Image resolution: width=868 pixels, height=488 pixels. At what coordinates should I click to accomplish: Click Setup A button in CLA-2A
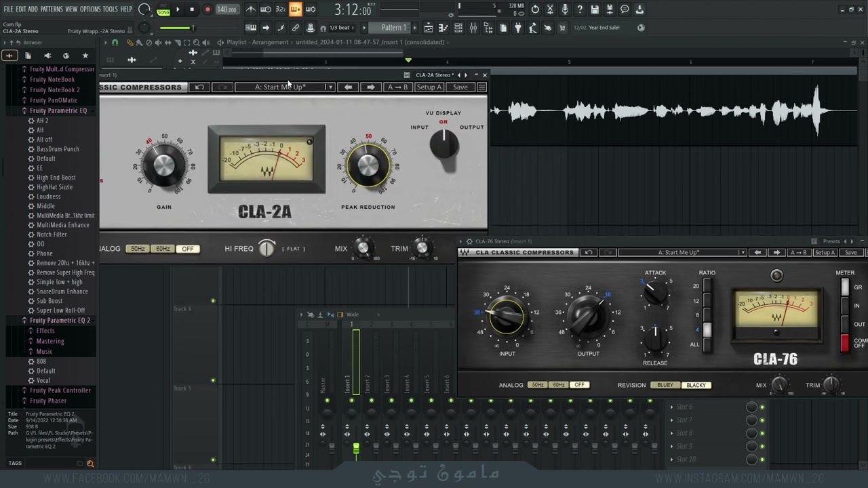pyautogui.click(x=429, y=87)
